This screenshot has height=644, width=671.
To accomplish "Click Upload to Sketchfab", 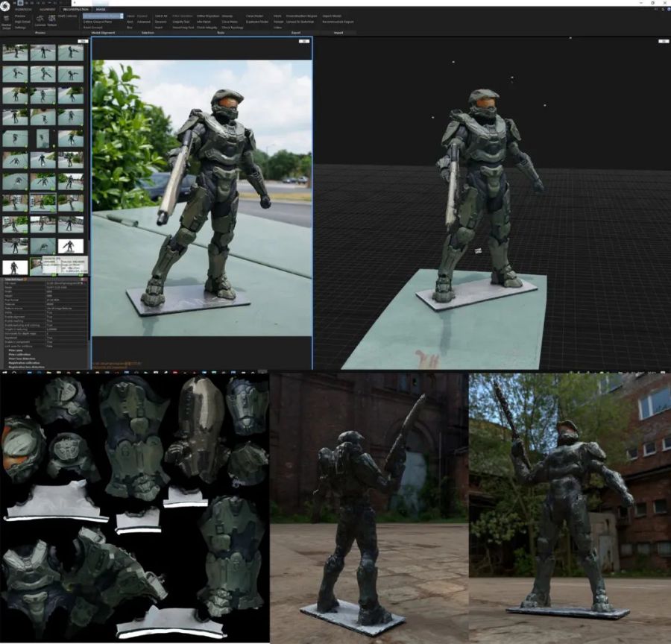I will tap(300, 22).
